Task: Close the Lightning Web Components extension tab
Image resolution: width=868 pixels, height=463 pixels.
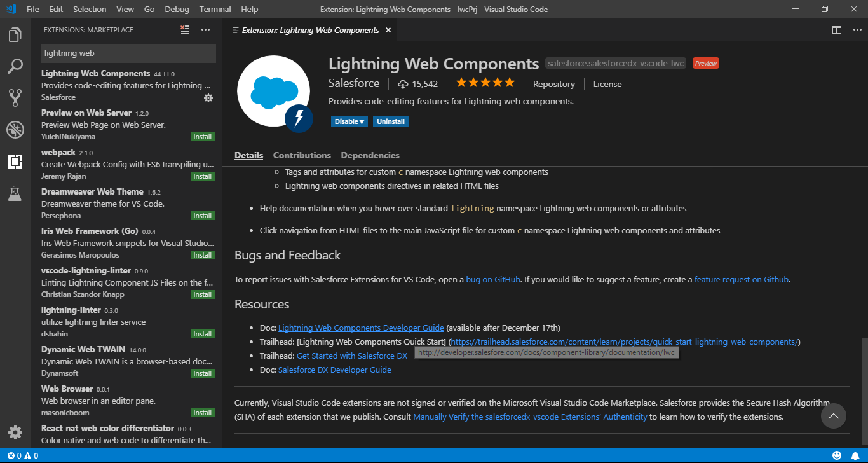Action: [388, 30]
